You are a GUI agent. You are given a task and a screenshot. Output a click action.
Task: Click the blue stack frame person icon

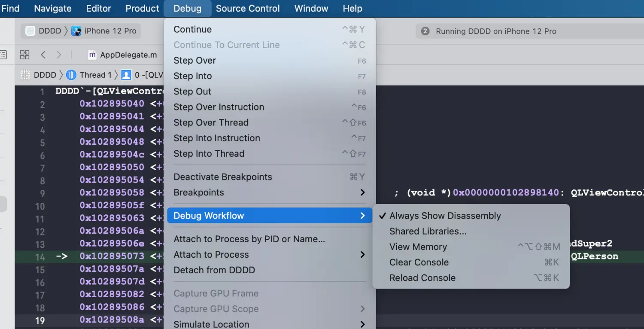126,75
